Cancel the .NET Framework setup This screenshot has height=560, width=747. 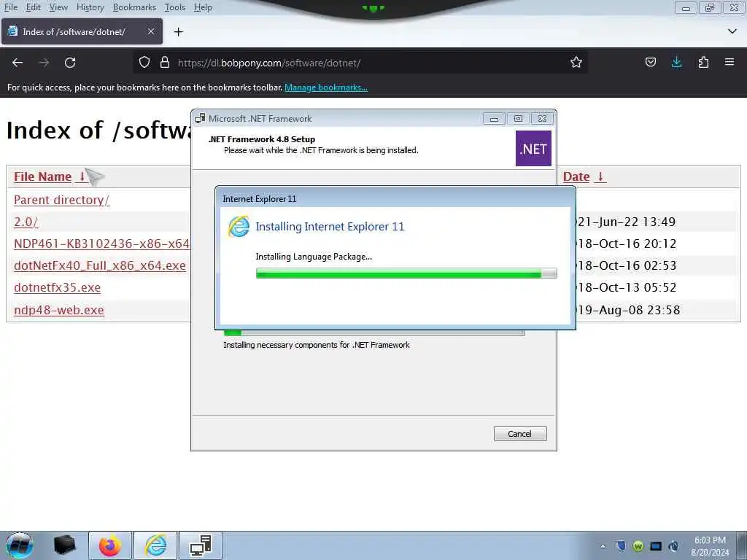pos(519,433)
